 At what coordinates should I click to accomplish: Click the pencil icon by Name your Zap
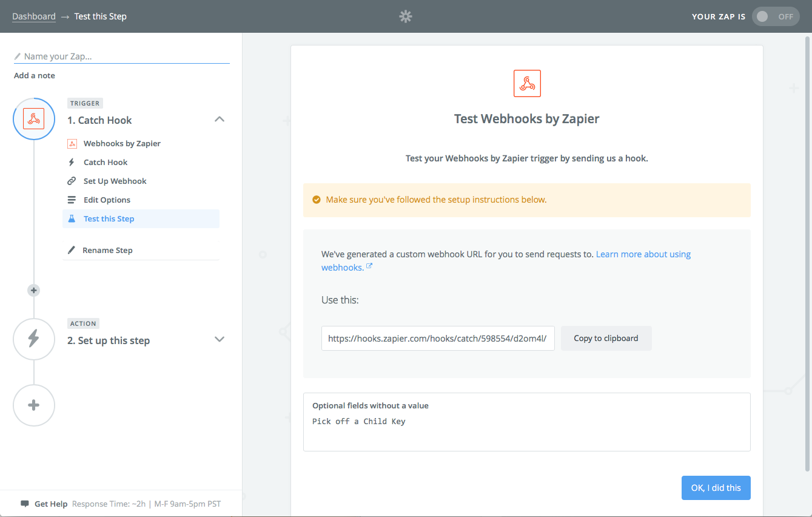coord(18,56)
